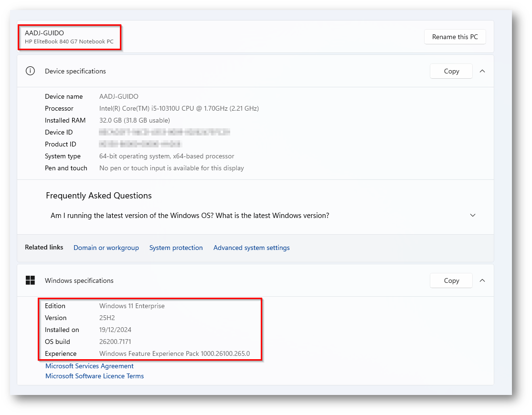Open Advanced system settings

pyautogui.click(x=251, y=248)
